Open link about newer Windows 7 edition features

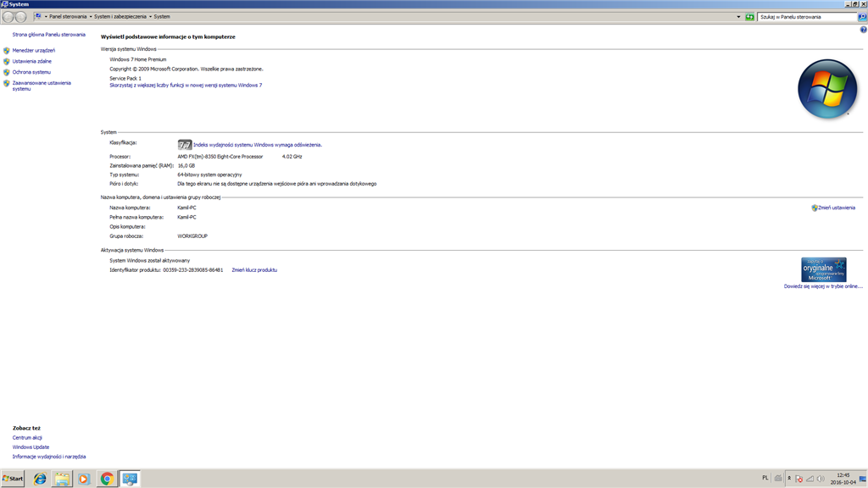point(186,86)
